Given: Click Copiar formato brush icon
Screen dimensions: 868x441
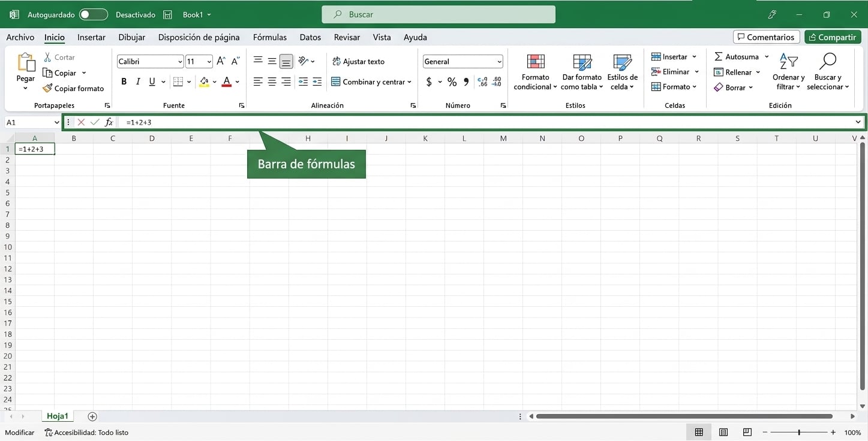Looking at the screenshot, I should (x=47, y=88).
